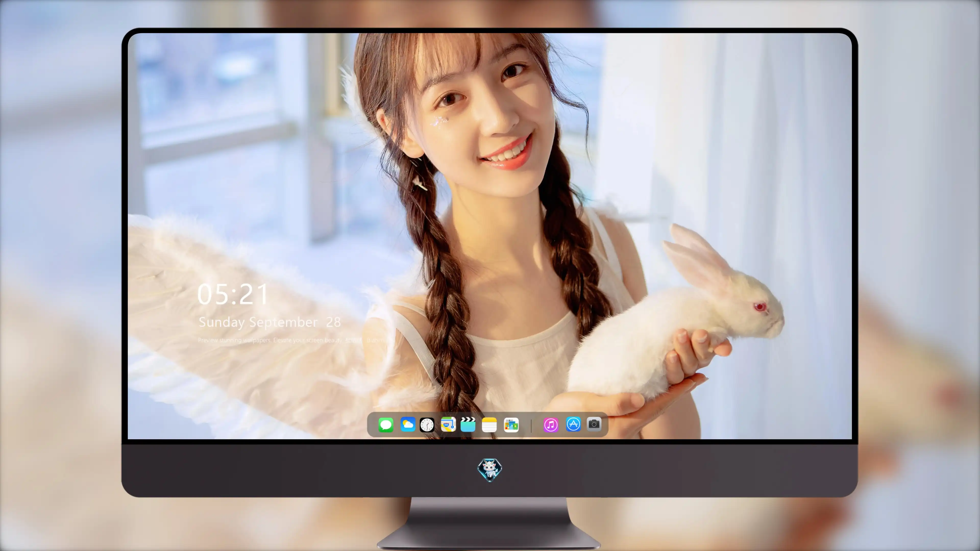Open the yellow Notes app

(x=489, y=424)
